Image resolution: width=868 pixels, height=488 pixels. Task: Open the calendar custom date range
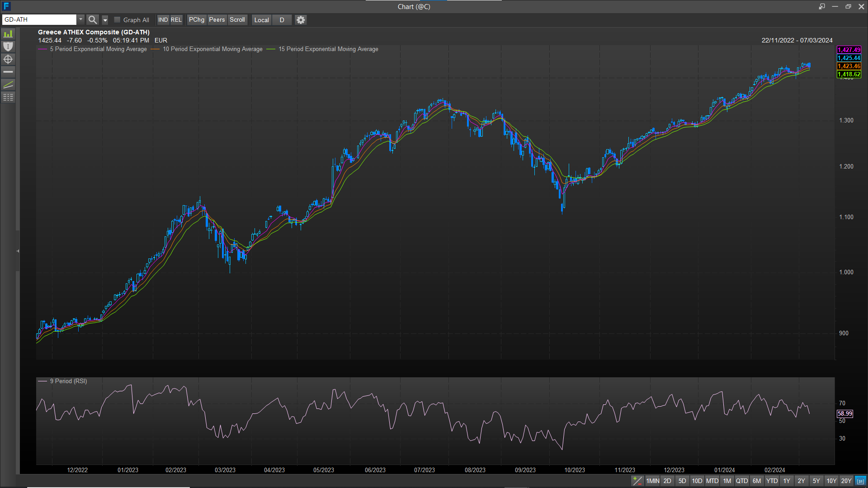pyautogui.click(x=861, y=481)
